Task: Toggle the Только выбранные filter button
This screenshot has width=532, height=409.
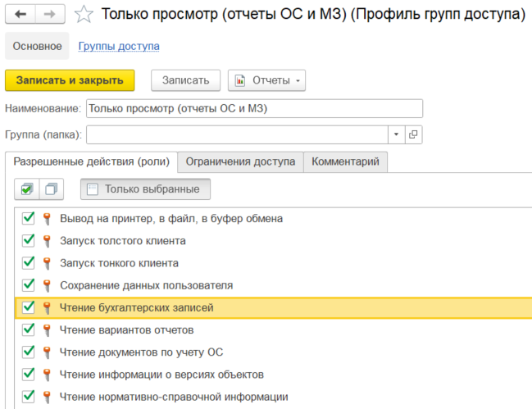Action: tap(145, 189)
